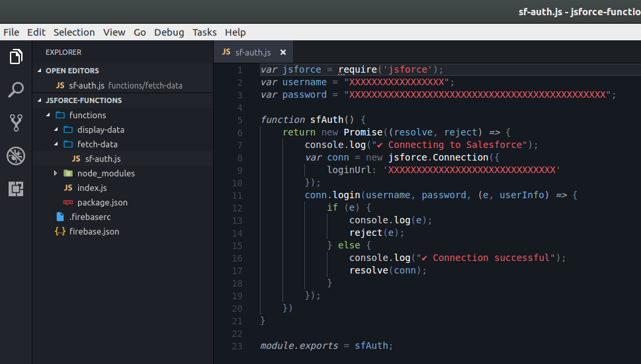Click 'username' variable on line 2
This screenshot has width=641, height=364.
(x=304, y=82)
